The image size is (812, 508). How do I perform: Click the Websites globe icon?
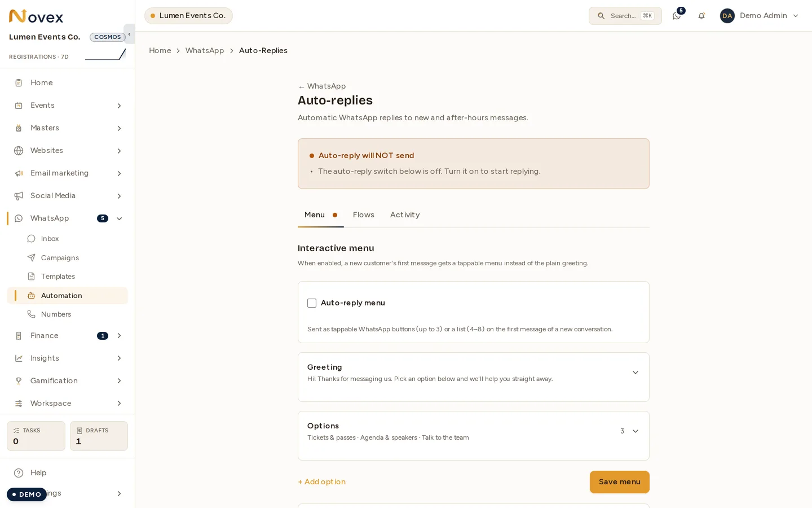pos(19,151)
